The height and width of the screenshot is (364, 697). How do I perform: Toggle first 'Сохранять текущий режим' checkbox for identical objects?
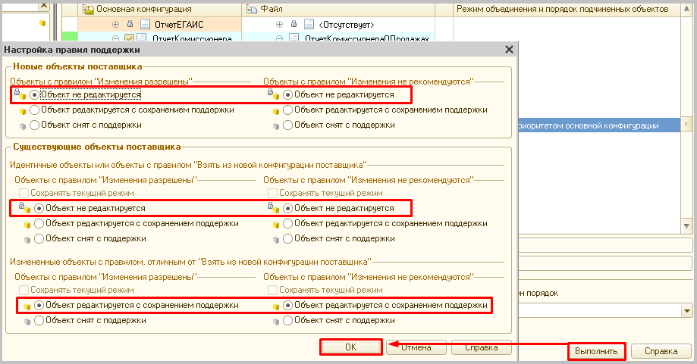click(24, 193)
